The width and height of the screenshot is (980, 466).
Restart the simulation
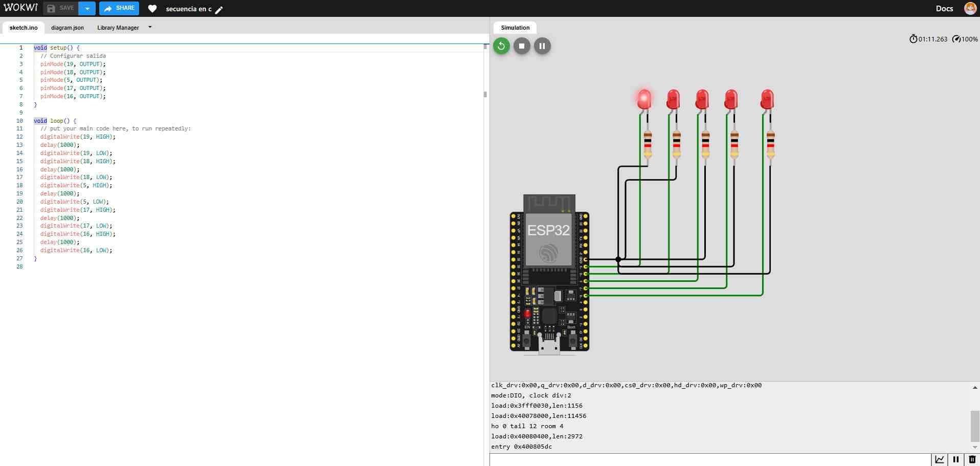point(501,46)
